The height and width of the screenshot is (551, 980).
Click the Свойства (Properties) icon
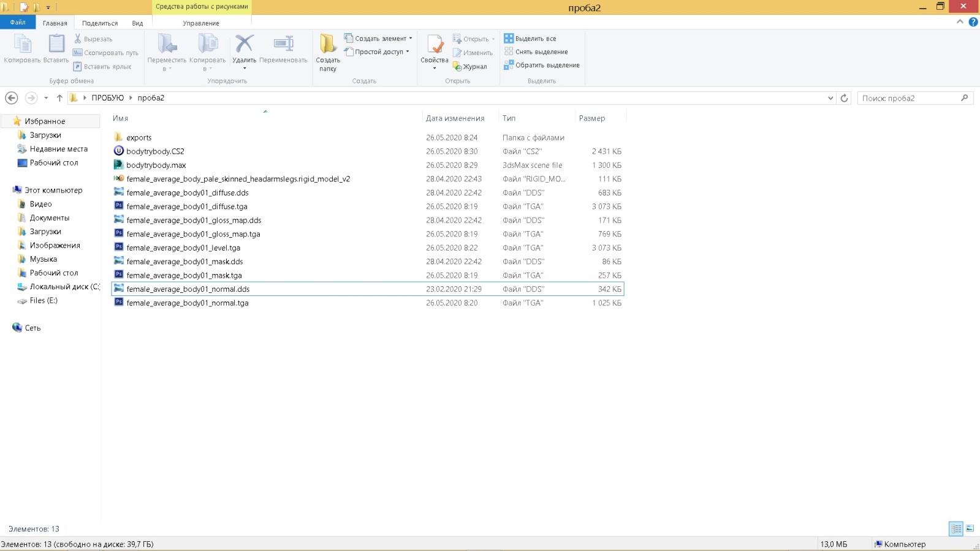tap(435, 44)
